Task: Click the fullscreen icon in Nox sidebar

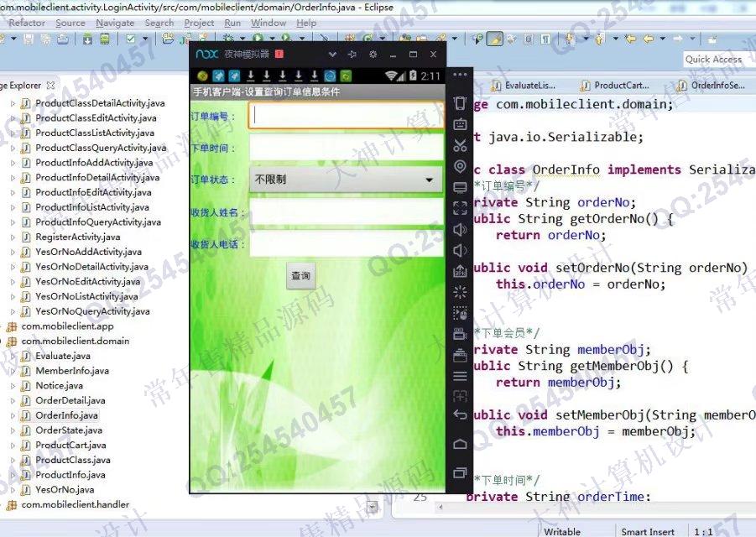Action: tap(459, 209)
